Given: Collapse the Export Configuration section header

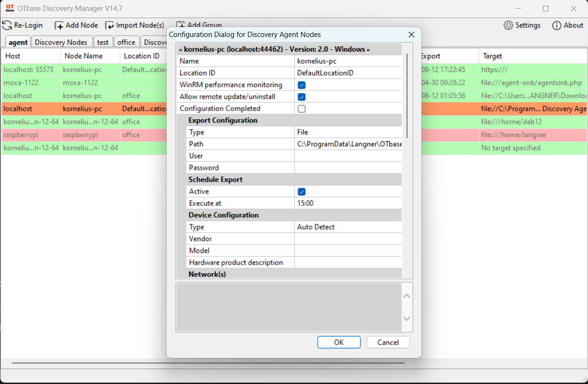Looking at the screenshot, I should click(x=289, y=120).
